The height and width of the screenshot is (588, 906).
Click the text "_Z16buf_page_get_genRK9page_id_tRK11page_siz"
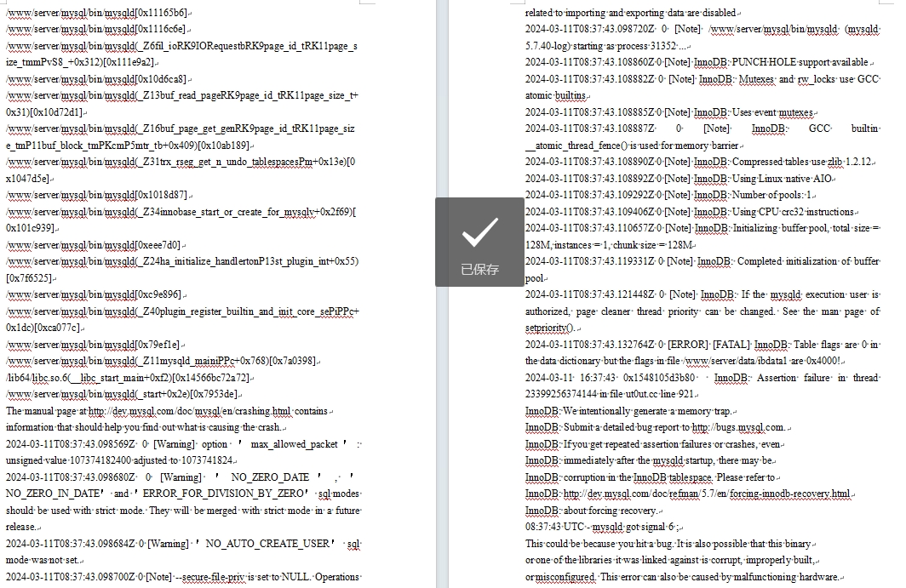247,128
